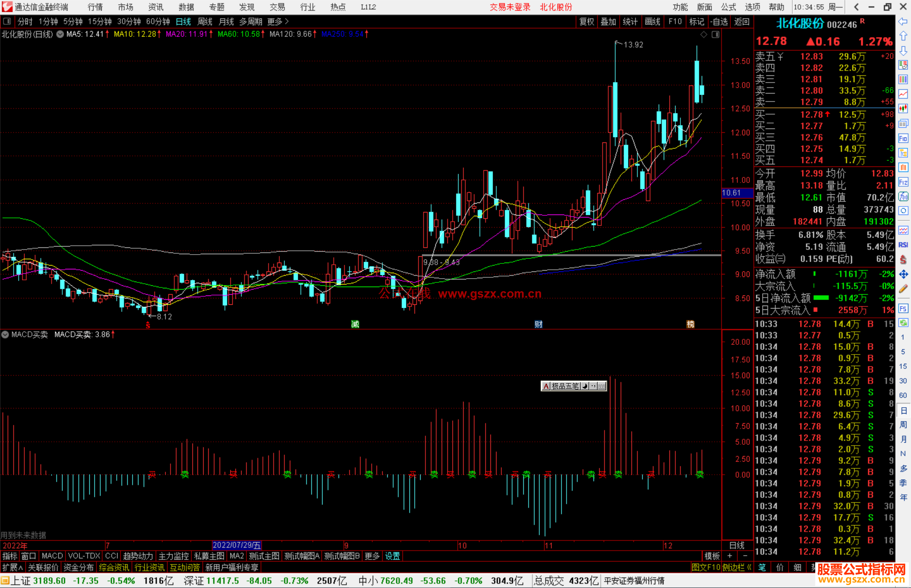The width and height of the screenshot is (911, 588).
Task: Click the f(x) formula icon
Action: 903,196
